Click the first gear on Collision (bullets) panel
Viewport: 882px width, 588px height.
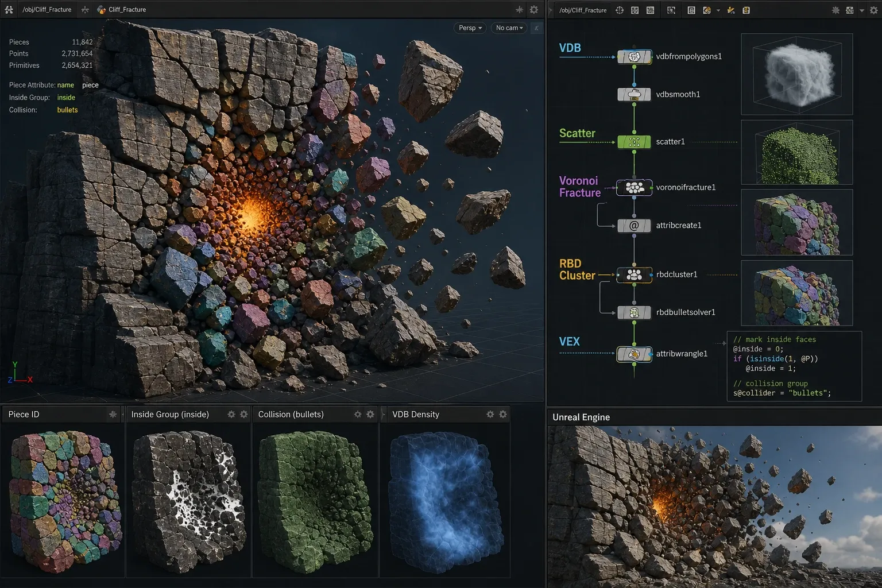pyautogui.click(x=358, y=414)
